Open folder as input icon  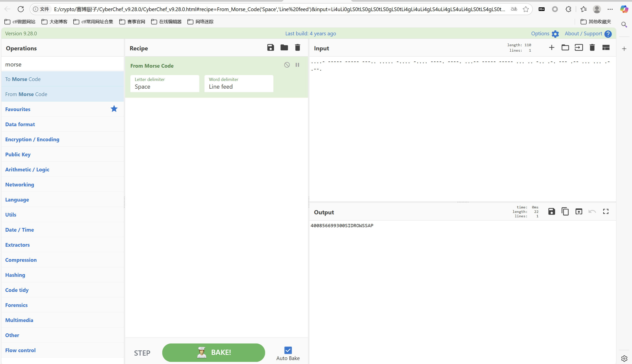[565, 47]
